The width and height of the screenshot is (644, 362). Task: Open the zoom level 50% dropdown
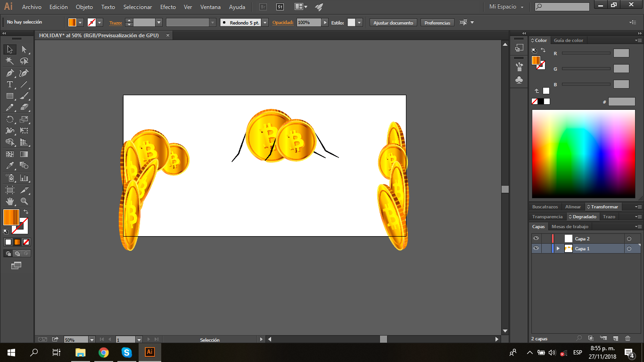click(x=92, y=339)
